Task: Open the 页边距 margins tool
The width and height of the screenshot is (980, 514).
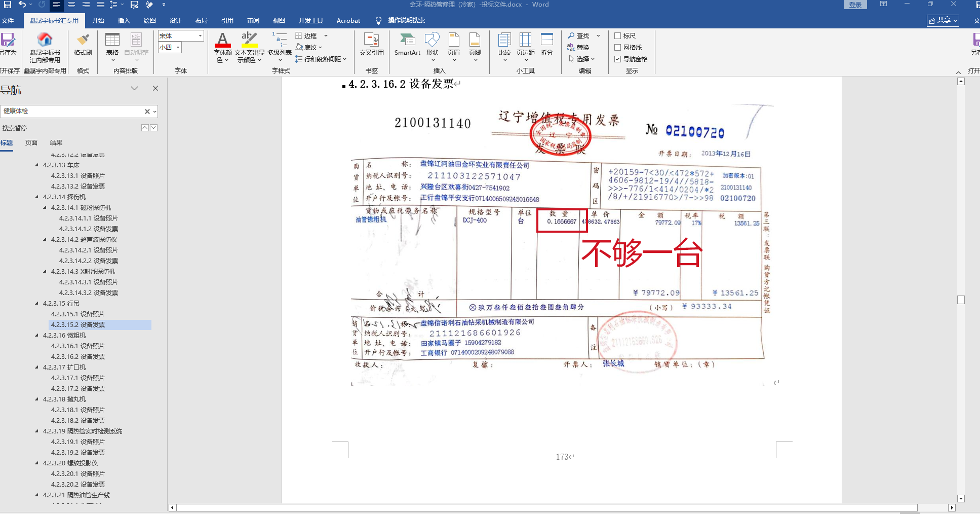Action: tap(526, 47)
